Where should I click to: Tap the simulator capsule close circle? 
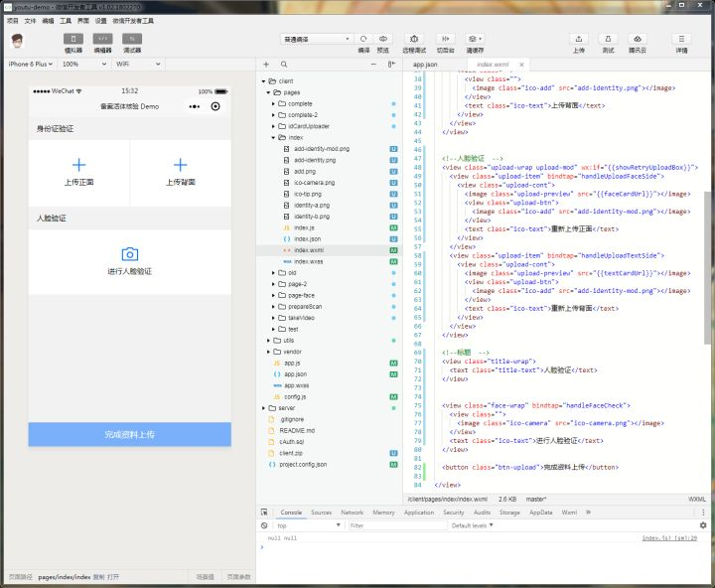point(215,106)
